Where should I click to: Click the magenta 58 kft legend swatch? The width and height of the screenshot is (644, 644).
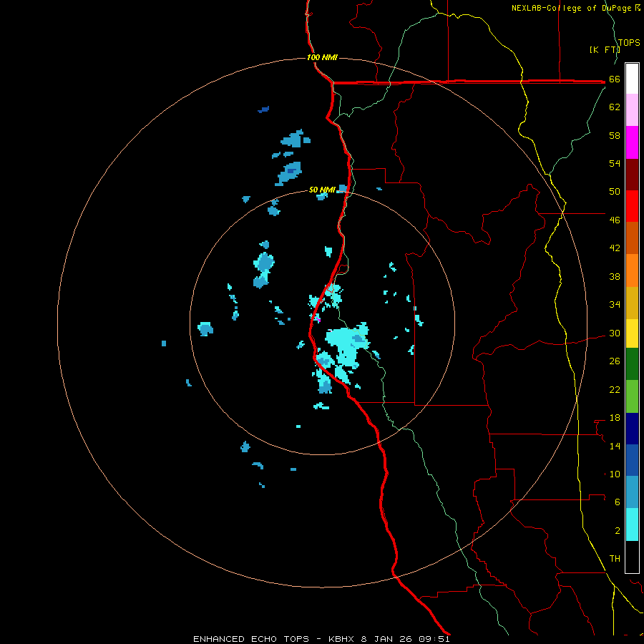click(x=632, y=142)
